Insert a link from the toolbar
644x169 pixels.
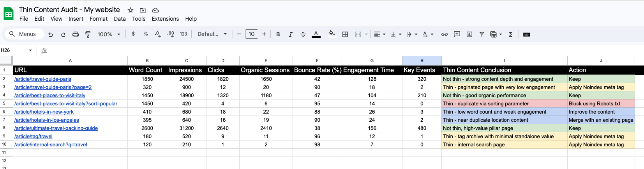pos(445,34)
